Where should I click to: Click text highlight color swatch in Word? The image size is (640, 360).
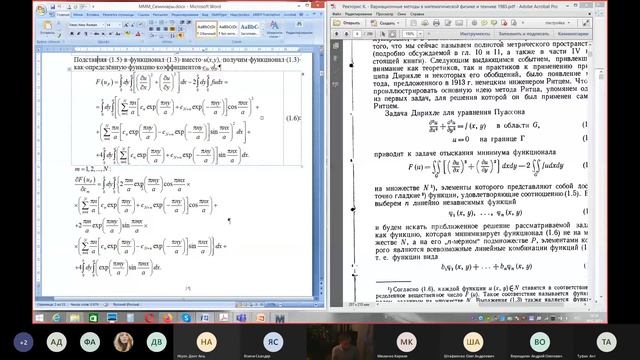point(128,34)
